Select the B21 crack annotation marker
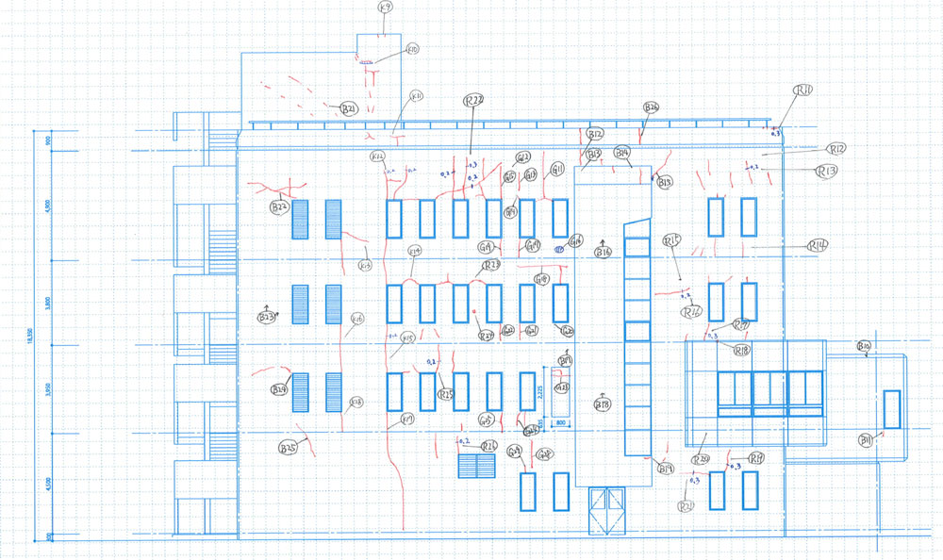 pos(348,108)
